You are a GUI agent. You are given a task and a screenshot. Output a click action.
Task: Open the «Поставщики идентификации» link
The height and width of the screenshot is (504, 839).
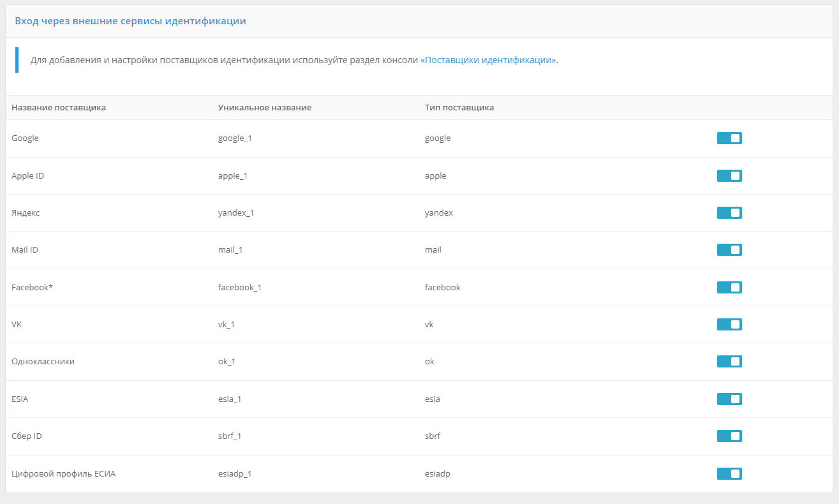488,60
